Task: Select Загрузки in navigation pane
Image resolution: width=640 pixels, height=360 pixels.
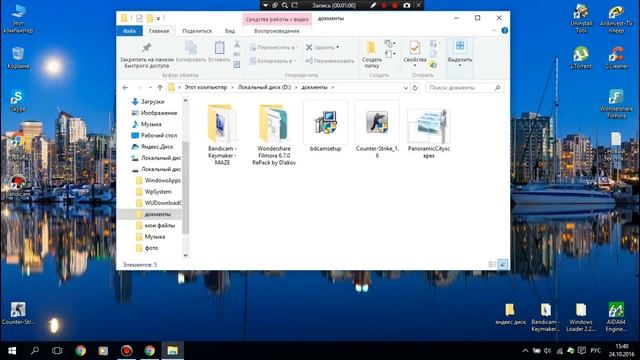Action: [x=153, y=102]
